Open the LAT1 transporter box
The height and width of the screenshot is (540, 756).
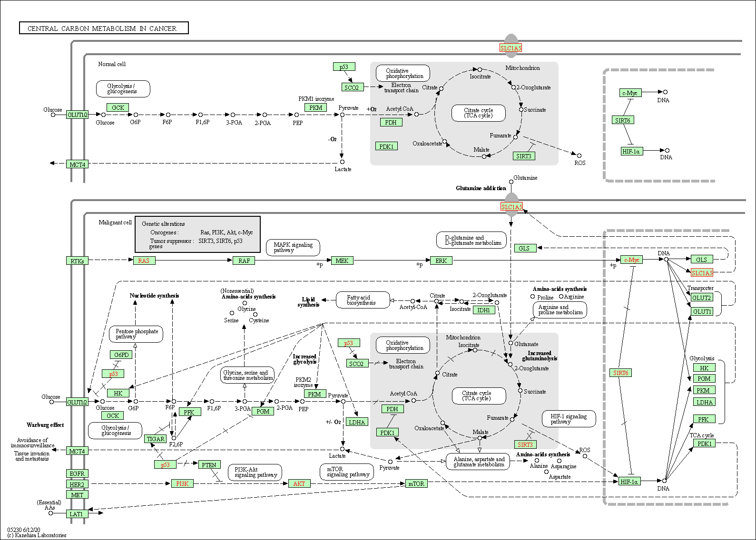pos(77,514)
